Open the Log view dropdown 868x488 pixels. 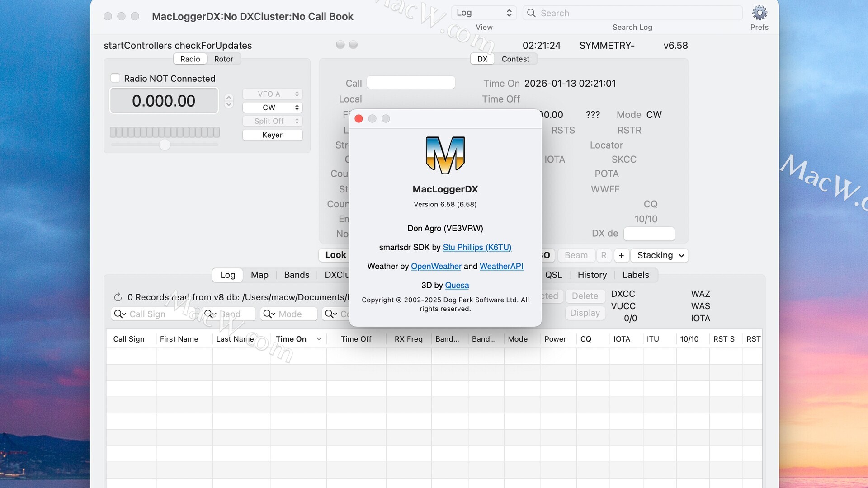[x=484, y=13]
